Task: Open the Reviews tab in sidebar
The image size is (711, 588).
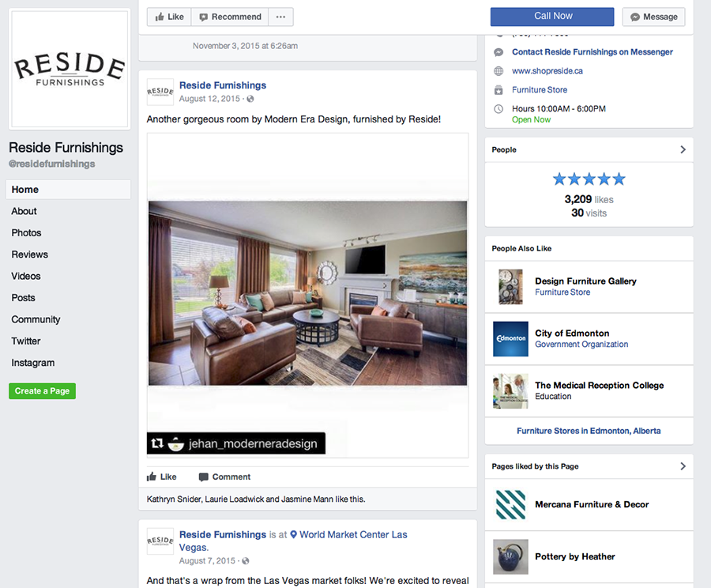Action: coord(30,254)
